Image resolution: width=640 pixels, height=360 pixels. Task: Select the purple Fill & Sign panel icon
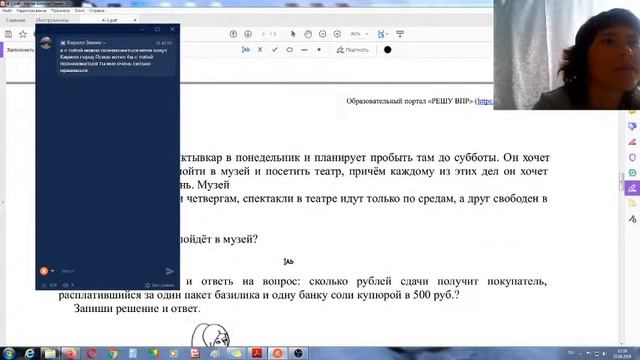632,188
